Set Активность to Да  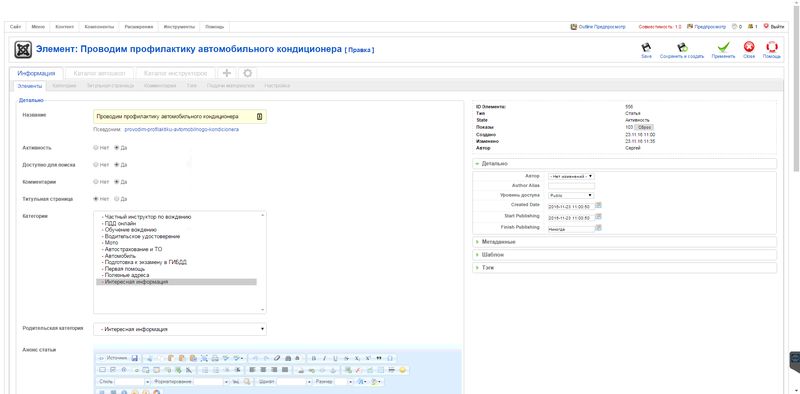(x=116, y=147)
